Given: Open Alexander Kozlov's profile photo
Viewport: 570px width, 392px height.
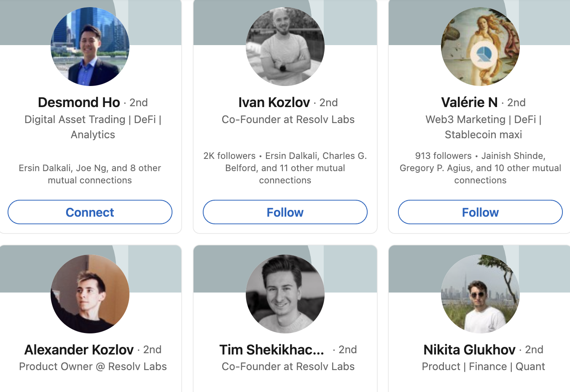Looking at the screenshot, I should 90,294.
